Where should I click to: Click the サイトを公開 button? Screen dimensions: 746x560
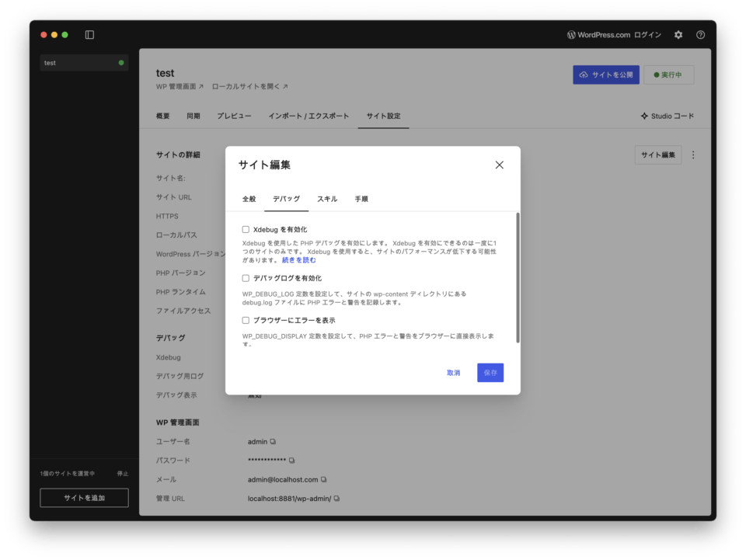(x=606, y=75)
